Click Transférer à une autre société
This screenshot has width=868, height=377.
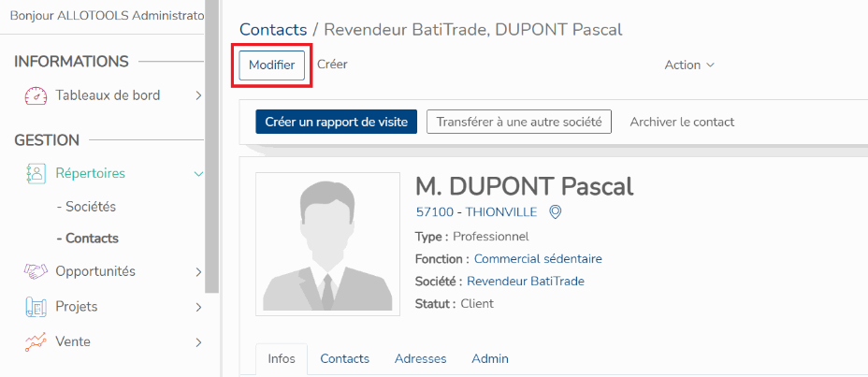tap(519, 122)
